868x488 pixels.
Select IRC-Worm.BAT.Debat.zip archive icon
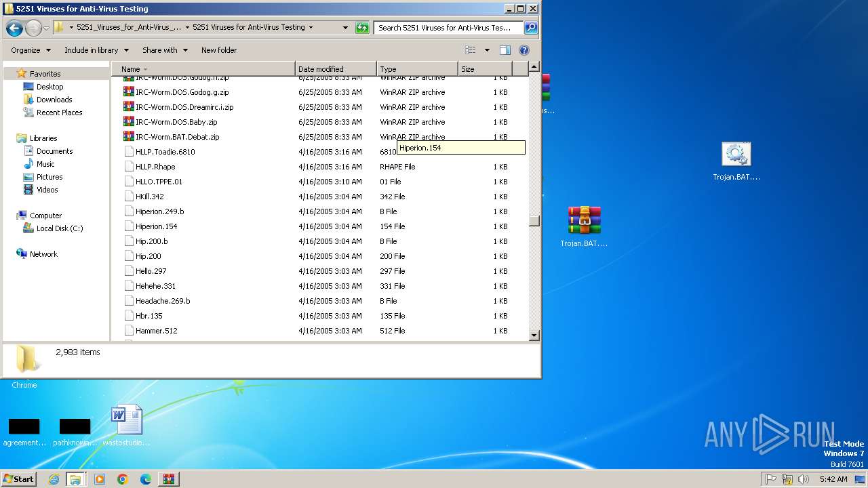[129, 137]
